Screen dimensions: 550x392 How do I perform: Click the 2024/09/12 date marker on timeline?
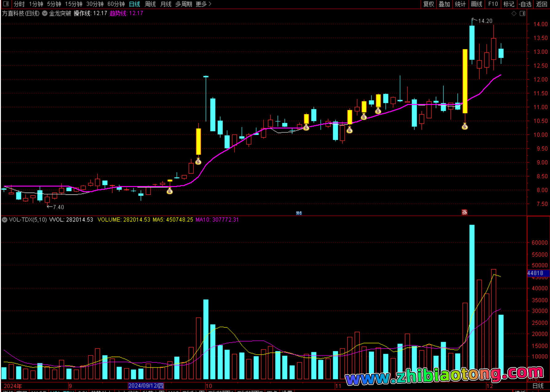(x=146, y=386)
